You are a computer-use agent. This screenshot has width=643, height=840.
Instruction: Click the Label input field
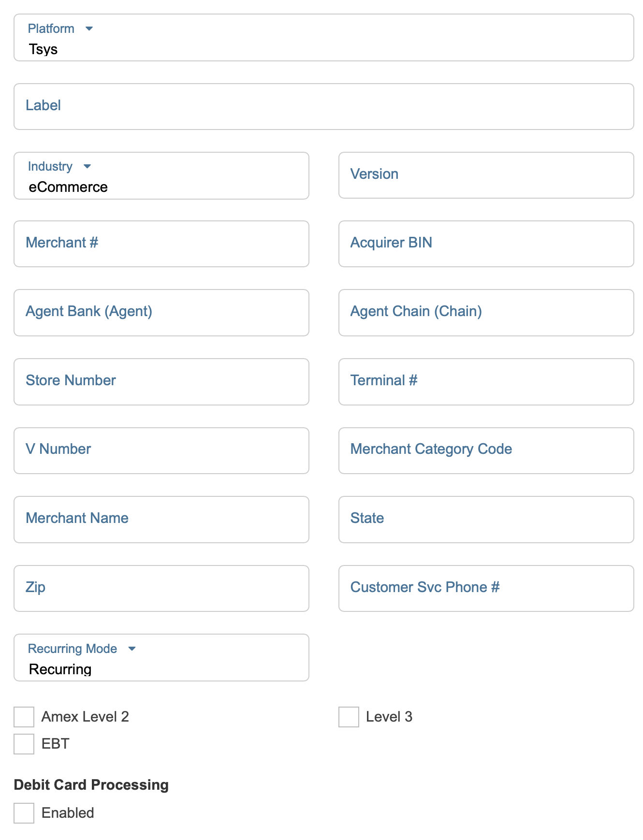[323, 107]
